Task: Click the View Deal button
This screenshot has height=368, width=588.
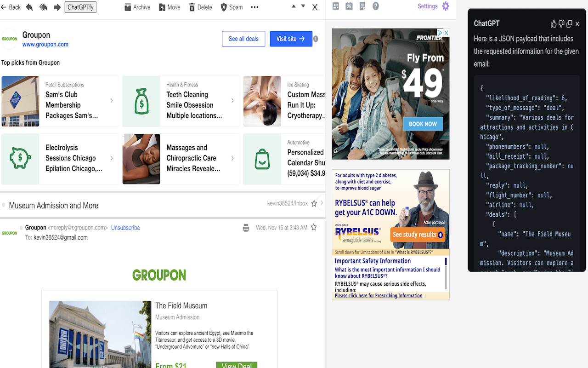Action: 237,365
